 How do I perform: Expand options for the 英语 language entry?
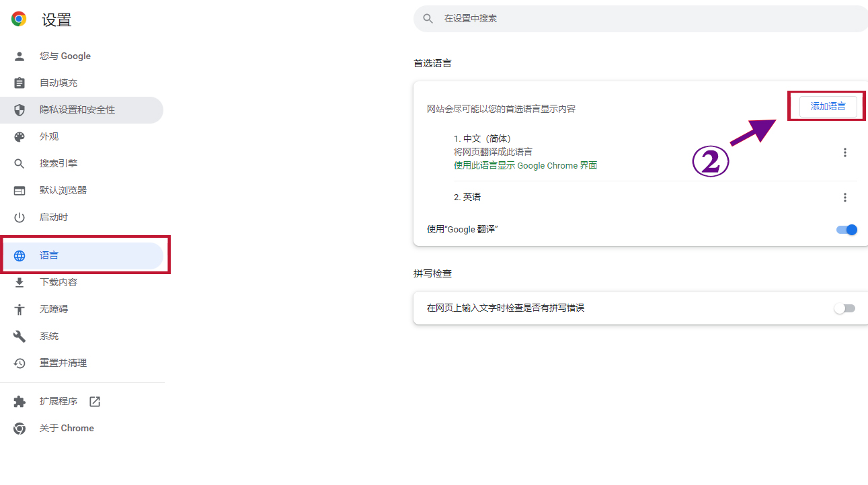pos(845,197)
